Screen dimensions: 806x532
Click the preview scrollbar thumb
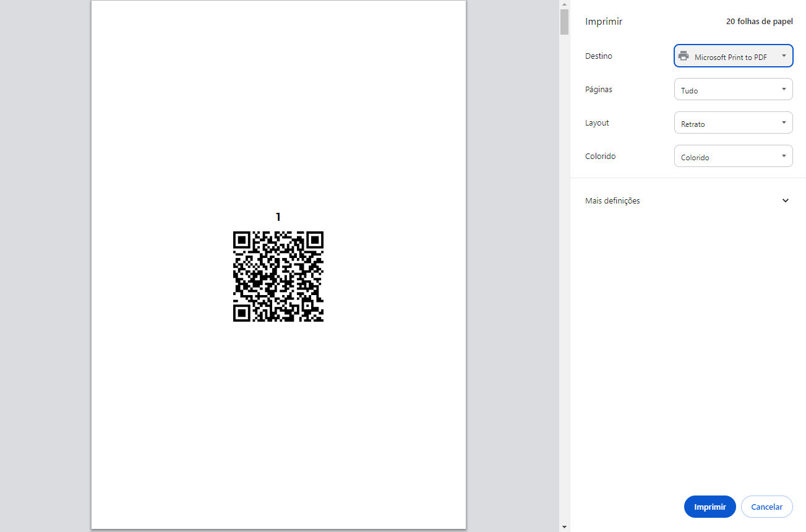pos(564,22)
